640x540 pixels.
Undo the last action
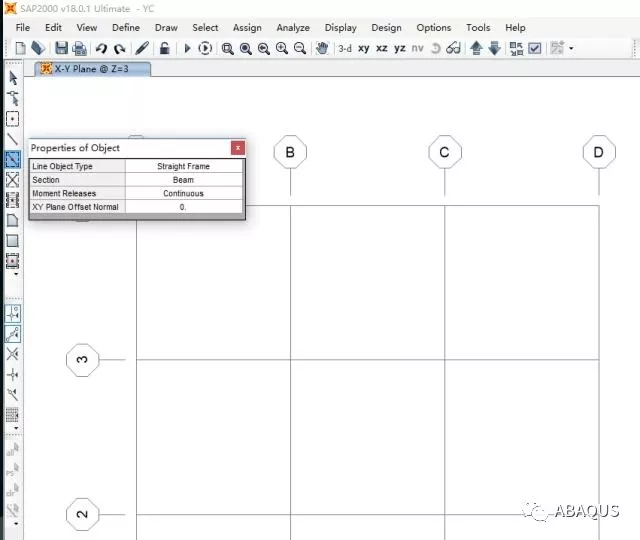point(101,49)
